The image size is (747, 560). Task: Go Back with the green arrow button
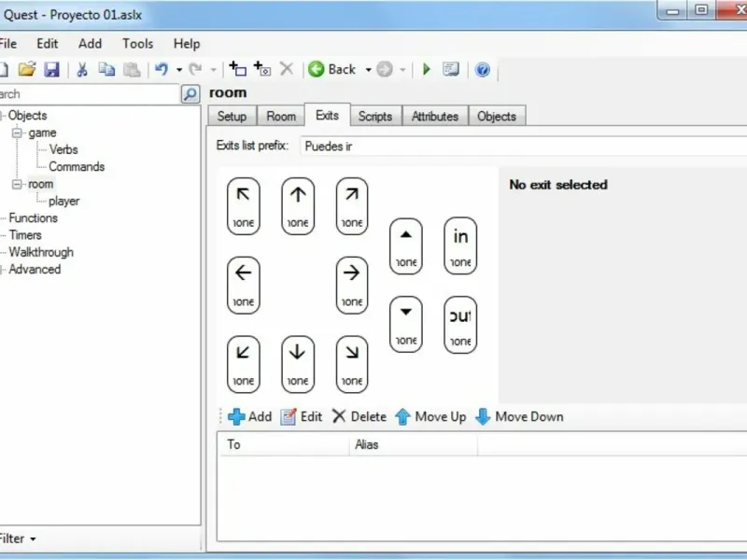(332, 69)
